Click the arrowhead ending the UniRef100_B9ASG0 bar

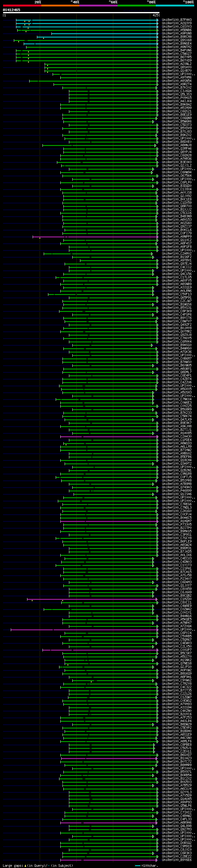pos(152,345)
